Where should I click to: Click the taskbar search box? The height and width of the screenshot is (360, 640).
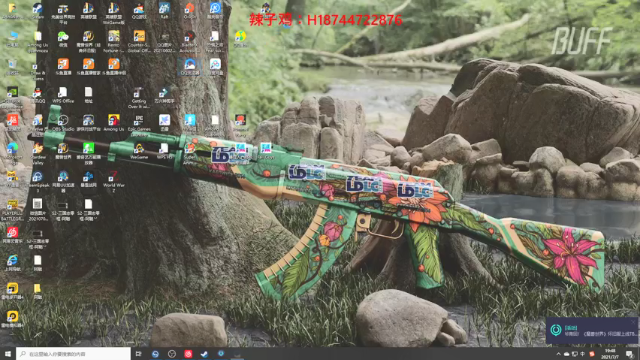point(73,353)
